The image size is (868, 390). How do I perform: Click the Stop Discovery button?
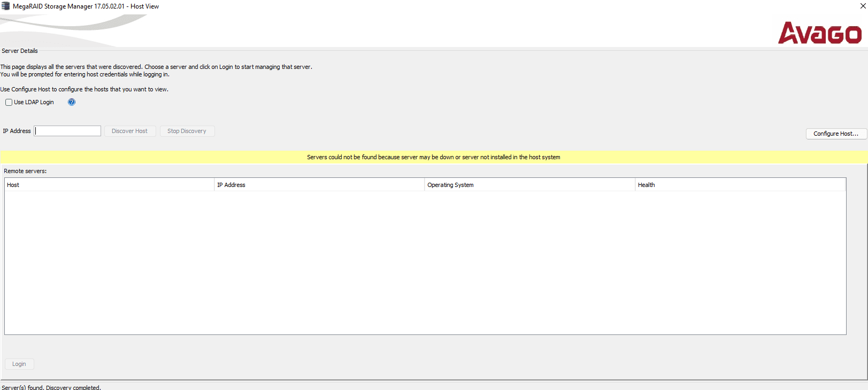[x=187, y=131]
